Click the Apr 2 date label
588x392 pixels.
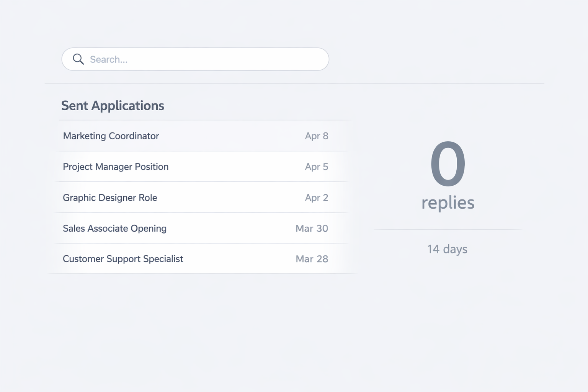[317, 198]
